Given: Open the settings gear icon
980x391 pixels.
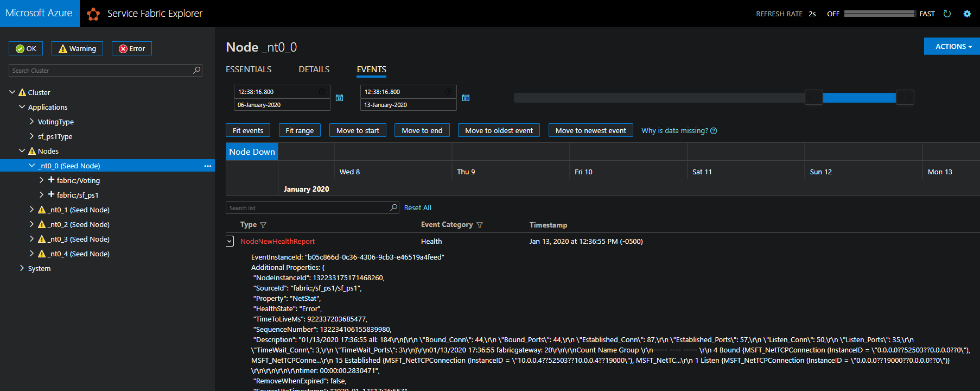Looking at the screenshot, I should pos(967,14).
